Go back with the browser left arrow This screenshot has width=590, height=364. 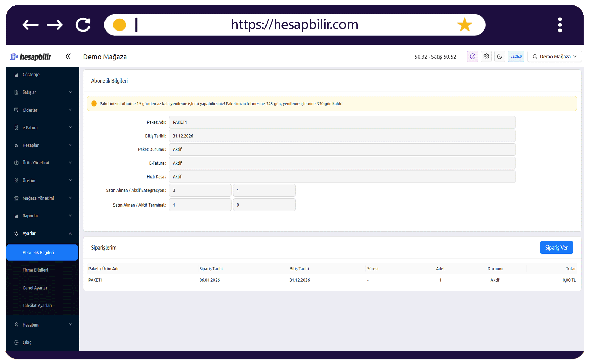pos(30,25)
